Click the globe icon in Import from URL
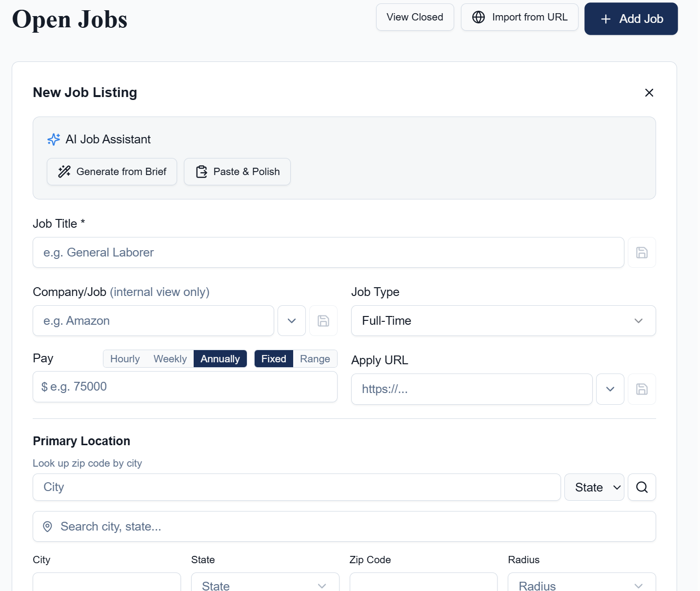Viewport: 700px width, 591px height. coord(479,17)
